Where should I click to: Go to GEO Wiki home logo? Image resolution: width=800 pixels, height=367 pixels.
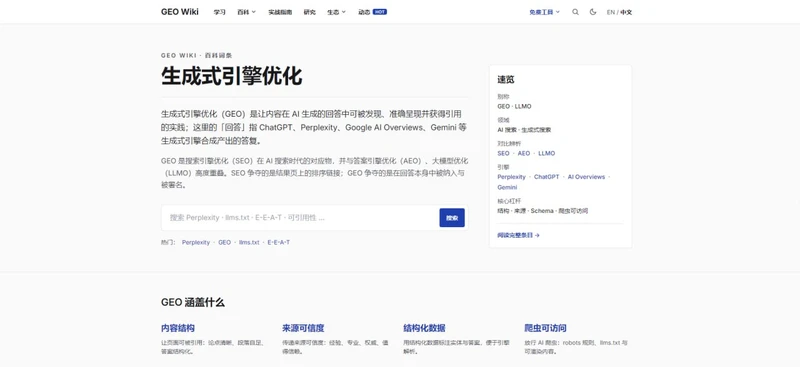click(x=180, y=12)
